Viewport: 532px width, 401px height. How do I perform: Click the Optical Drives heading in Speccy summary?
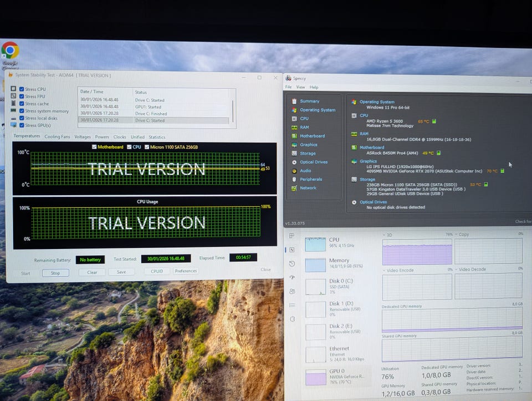click(x=373, y=202)
